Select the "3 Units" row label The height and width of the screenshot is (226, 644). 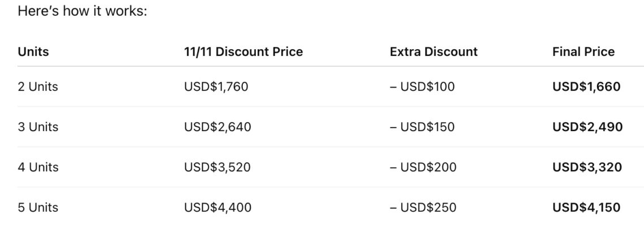coord(38,127)
